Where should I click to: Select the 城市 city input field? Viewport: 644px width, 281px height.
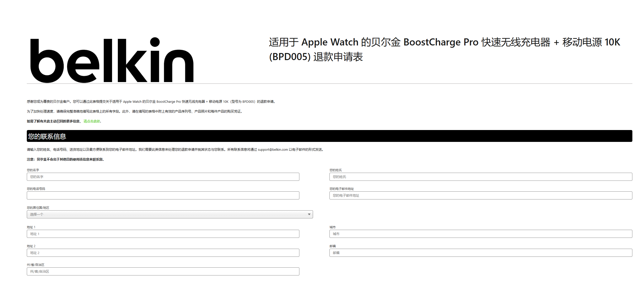[x=481, y=234]
